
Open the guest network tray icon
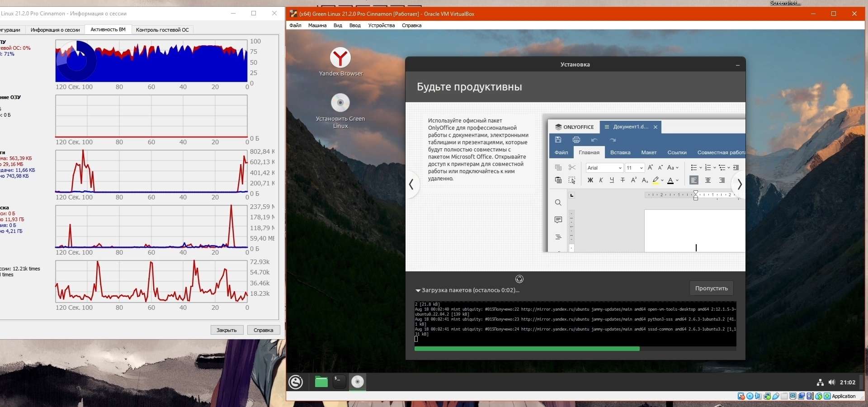(x=820, y=383)
